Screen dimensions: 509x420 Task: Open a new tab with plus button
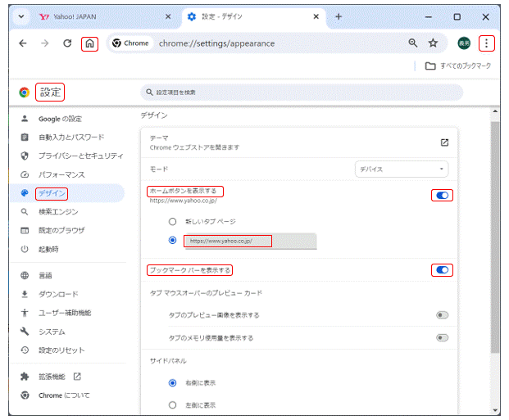coord(338,16)
